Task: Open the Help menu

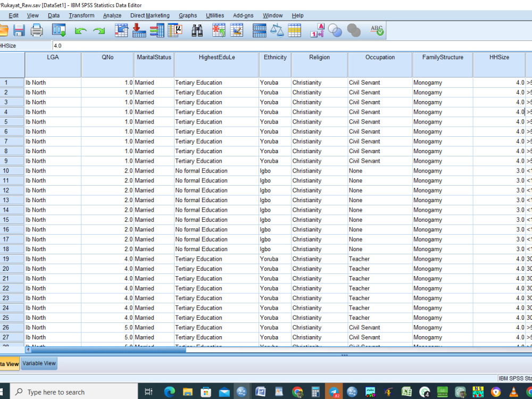Action: [297, 15]
